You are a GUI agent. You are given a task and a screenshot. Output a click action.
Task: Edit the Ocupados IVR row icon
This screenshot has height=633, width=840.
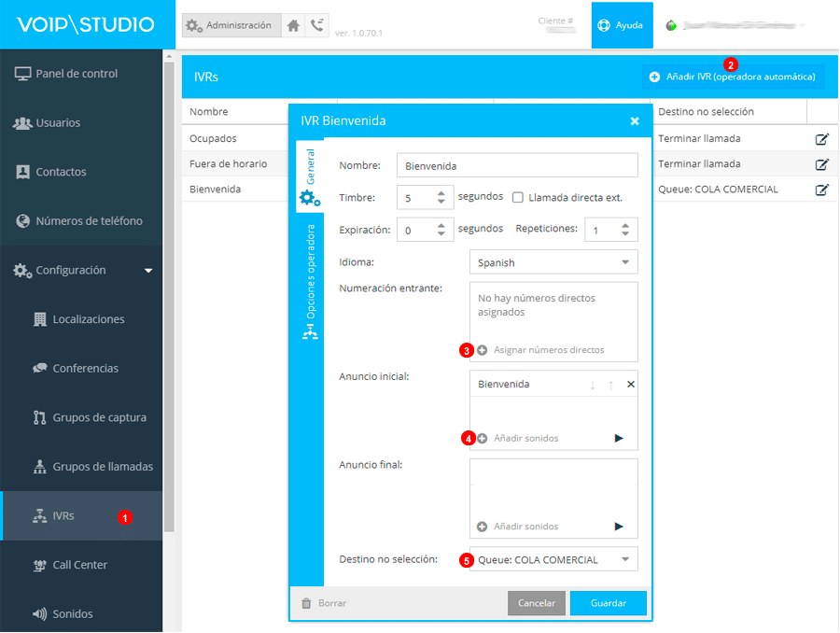pyautogui.click(x=821, y=139)
